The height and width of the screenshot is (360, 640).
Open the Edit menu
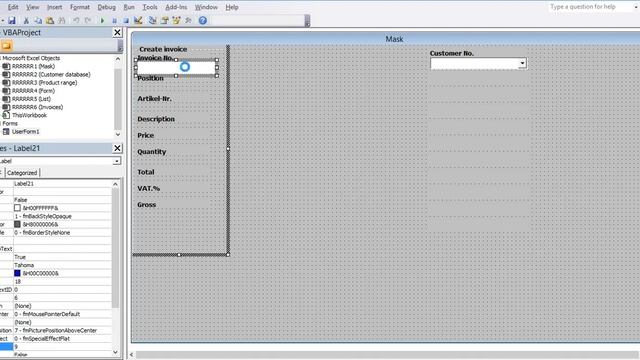pyautogui.click(x=13, y=7)
